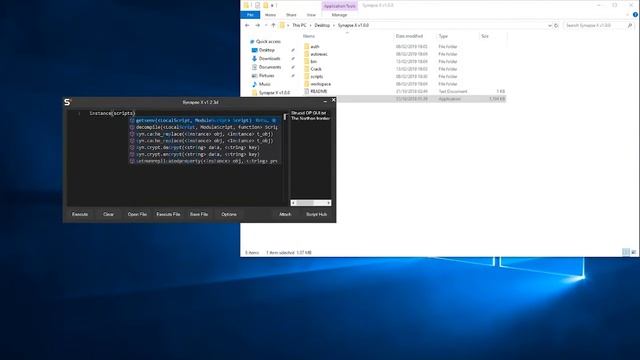Click Save File in Synapse X
Viewport: 640px width, 360px height.
coord(199,214)
